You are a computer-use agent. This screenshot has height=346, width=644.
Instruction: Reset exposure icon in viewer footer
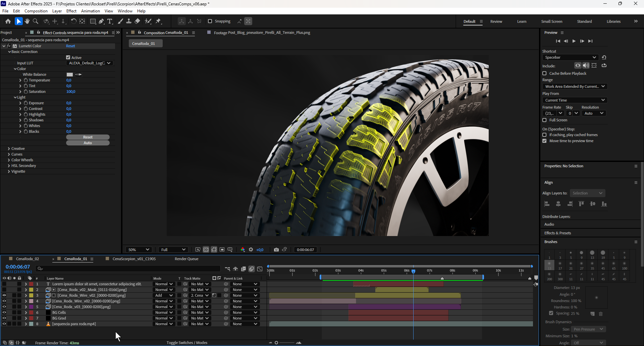click(251, 249)
